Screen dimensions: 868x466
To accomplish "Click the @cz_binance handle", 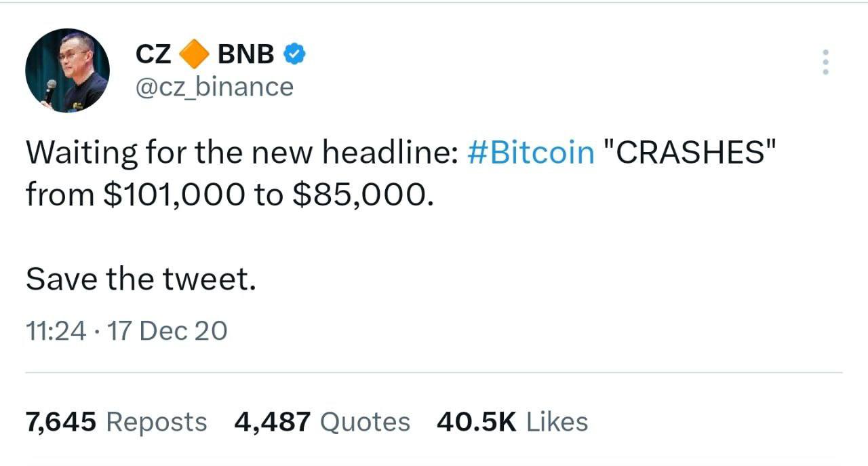I will click(x=213, y=86).
